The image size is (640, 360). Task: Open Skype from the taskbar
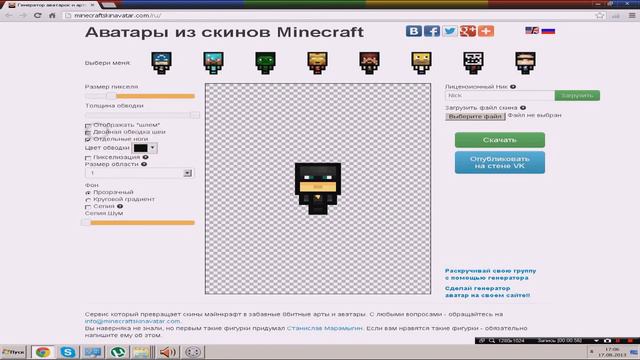[68, 352]
